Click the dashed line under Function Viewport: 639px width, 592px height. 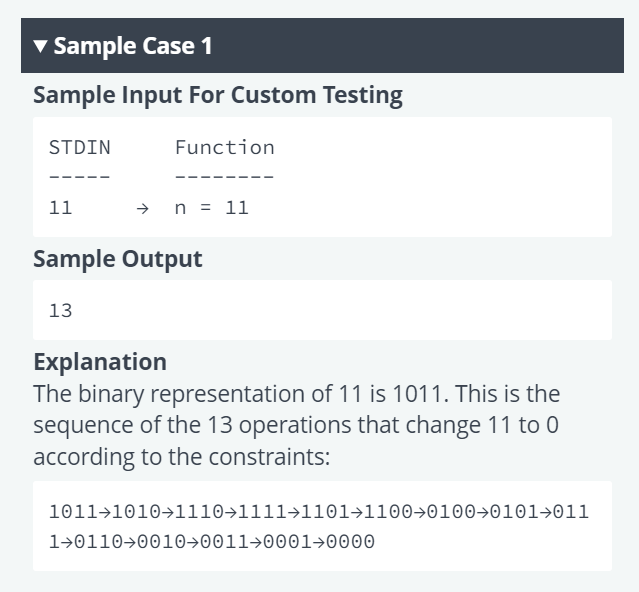pyautogui.click(x=225, y=177)
